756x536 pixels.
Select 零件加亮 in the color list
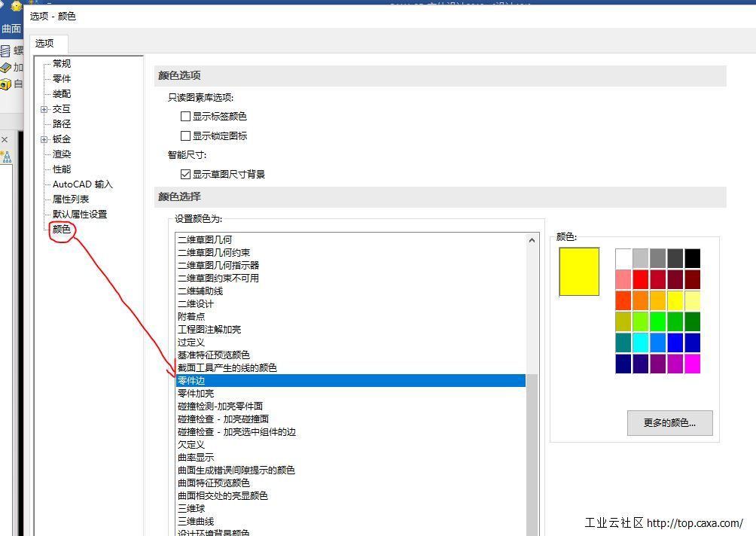click(x=196, y=394)
